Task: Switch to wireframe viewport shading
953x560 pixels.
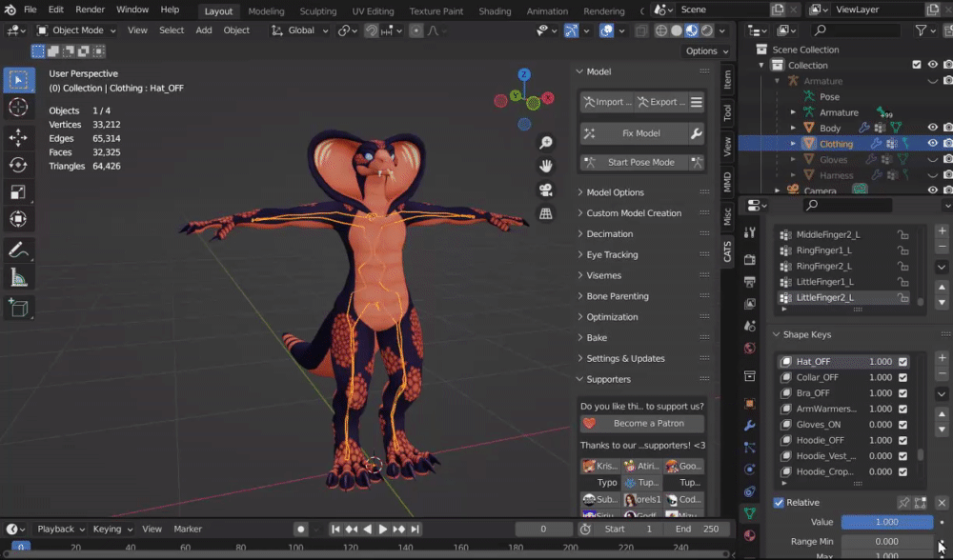Action: pos(661,30)
